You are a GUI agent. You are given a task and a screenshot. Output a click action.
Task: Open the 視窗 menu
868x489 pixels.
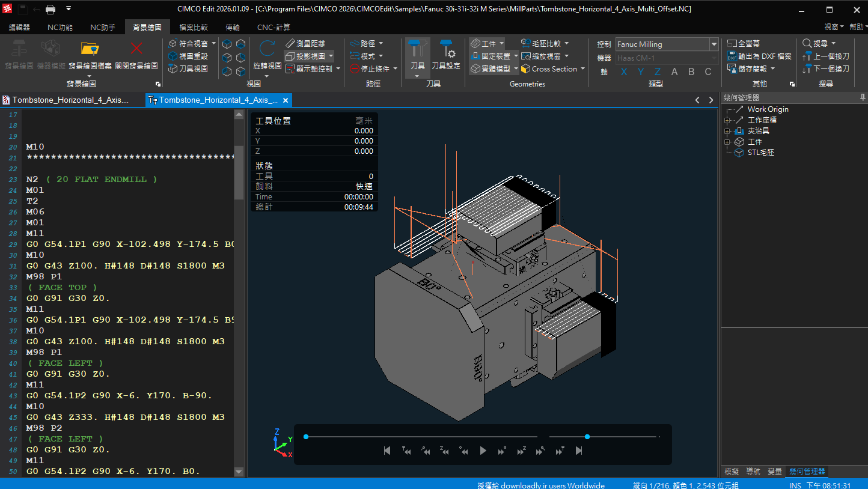click(x=833, y=27)
